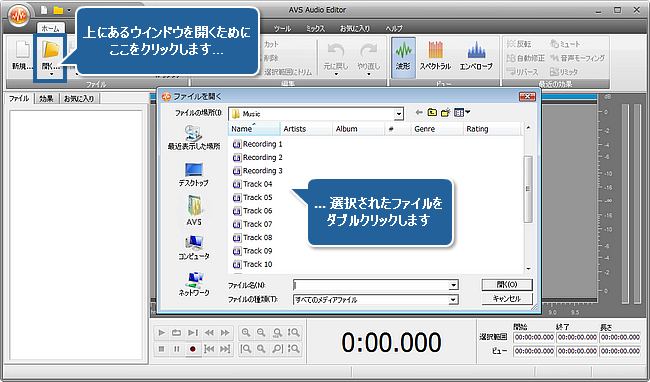The height and width of the screenshot is (382, 650).
Task: Open the Music location combo box
Action: 316,114
